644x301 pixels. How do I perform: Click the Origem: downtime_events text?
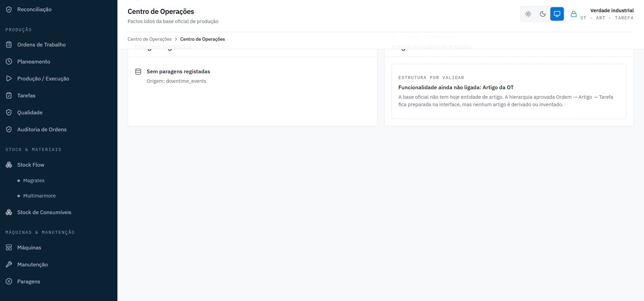pos(177,81)
